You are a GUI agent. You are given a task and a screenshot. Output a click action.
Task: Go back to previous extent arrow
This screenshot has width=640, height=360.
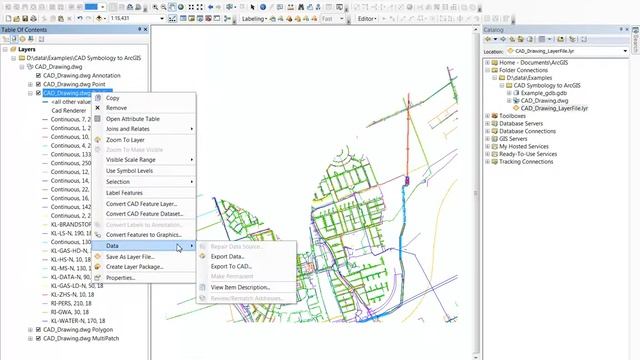210,7
